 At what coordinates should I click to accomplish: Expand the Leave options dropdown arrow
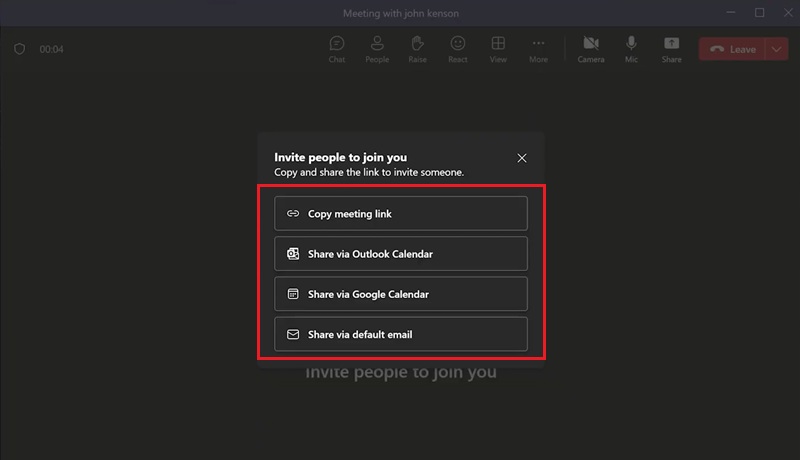[778, 49]
